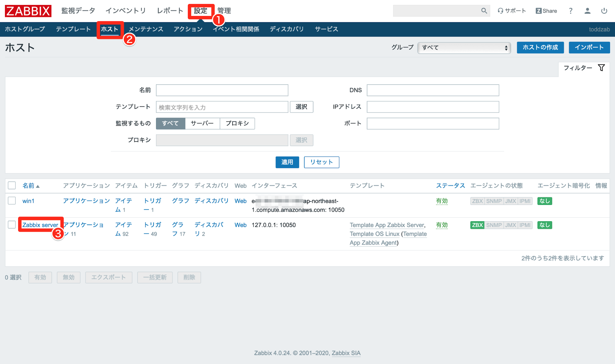Open the win1 host link

tap(28, 201)
